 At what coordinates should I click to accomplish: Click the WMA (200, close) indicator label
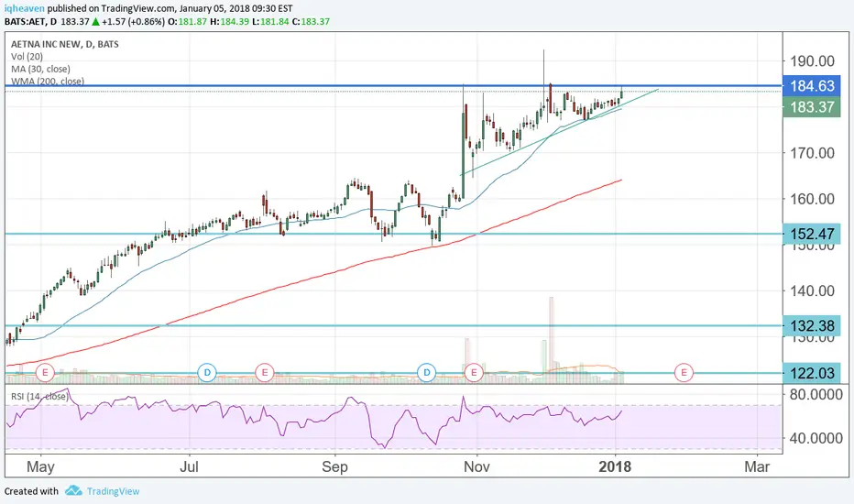pyautogui.click(x=48, y=82)
